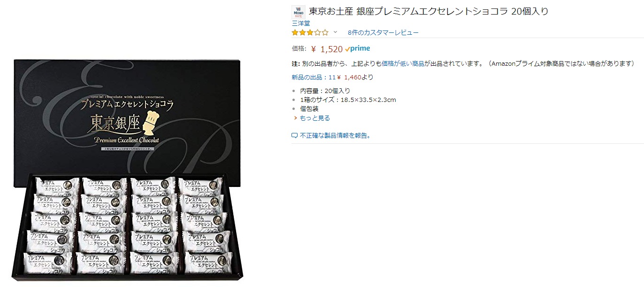This screenshot has height=287, width=644.
Task: Expand the もっと見る details
Action: [314, 118]
